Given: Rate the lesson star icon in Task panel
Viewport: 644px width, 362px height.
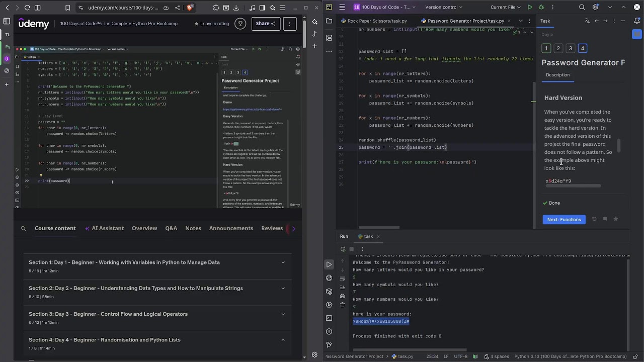Looking at the screenshot, I should (615, 219).
